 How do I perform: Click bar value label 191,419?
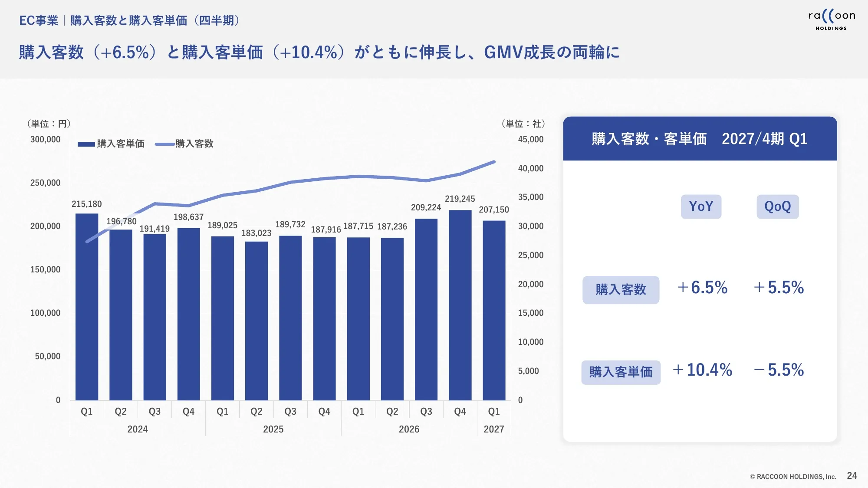155,229
